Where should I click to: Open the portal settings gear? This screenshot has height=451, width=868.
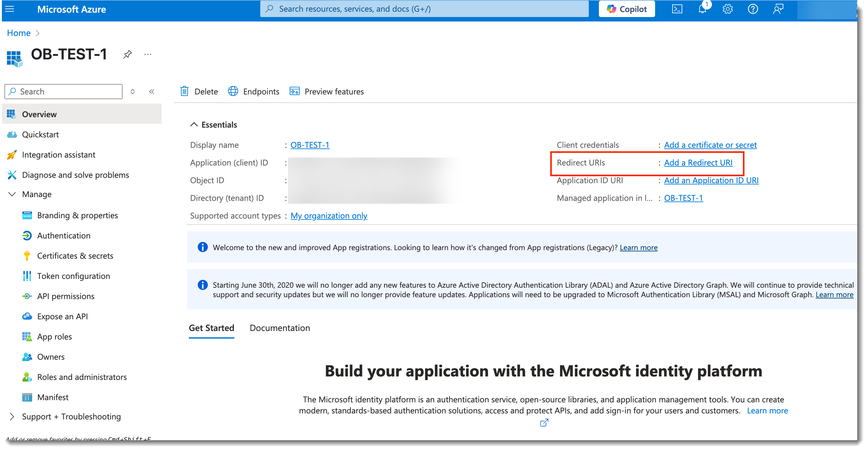[x=727, y=9]
